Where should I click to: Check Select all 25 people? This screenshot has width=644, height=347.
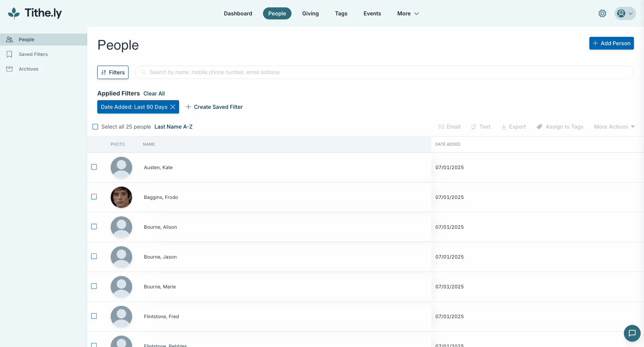pyautogui.click(x=95, y=127)
